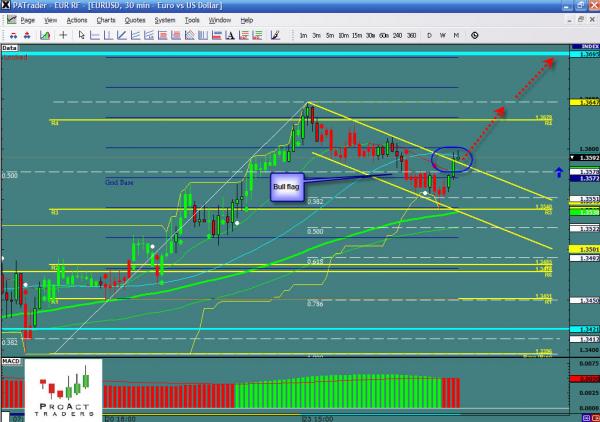Select the first red rectangle tool

click(163, 36)
